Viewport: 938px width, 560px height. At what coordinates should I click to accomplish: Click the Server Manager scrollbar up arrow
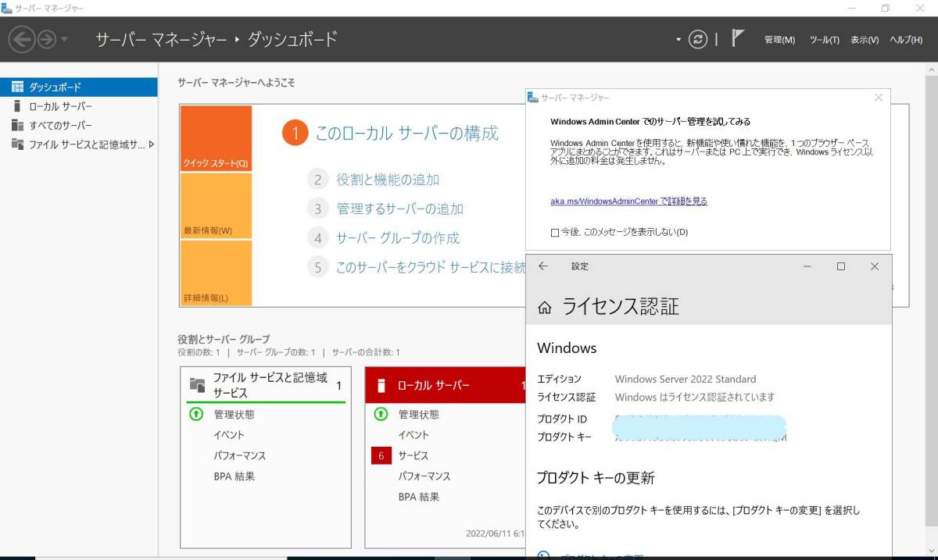point(930,70)
